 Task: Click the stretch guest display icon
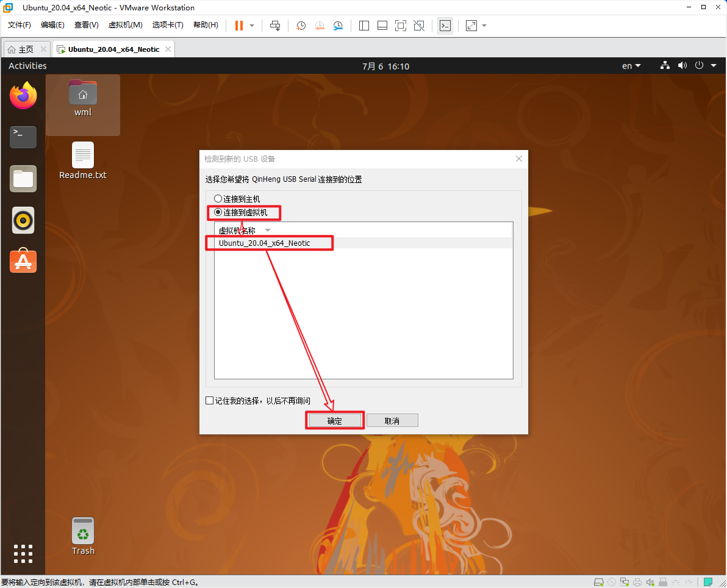[x=471, y=26]
